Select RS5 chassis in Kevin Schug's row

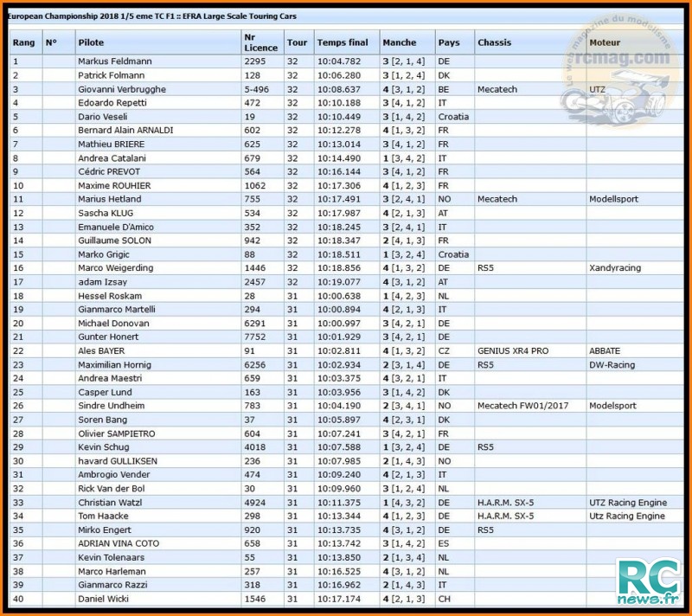click(x=485, y=447)
